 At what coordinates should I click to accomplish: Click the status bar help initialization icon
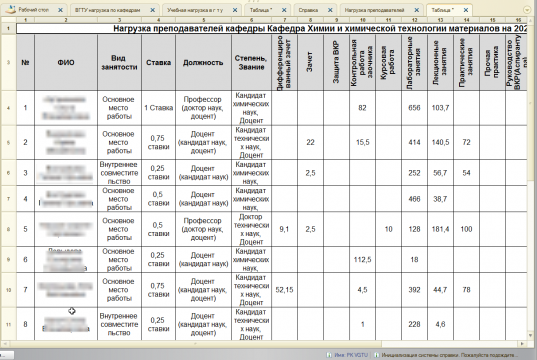(x=376, y=355)
